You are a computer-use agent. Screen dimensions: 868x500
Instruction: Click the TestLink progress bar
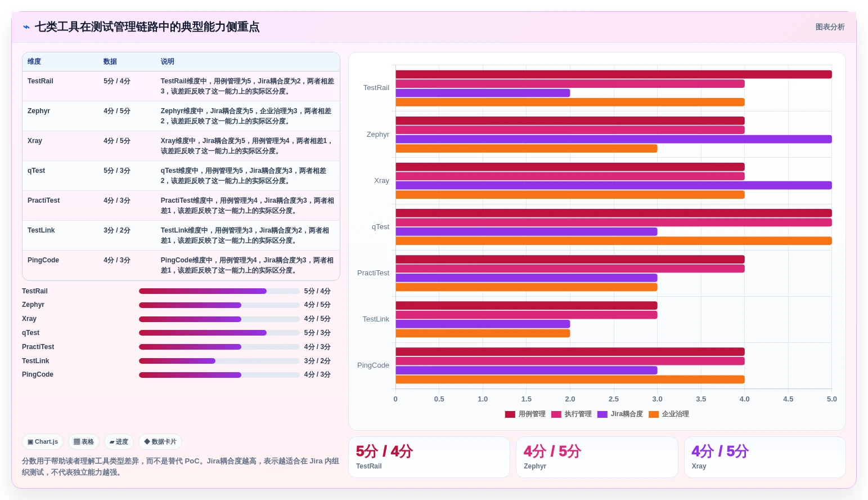pyautogui.click(x=219, y=361)
